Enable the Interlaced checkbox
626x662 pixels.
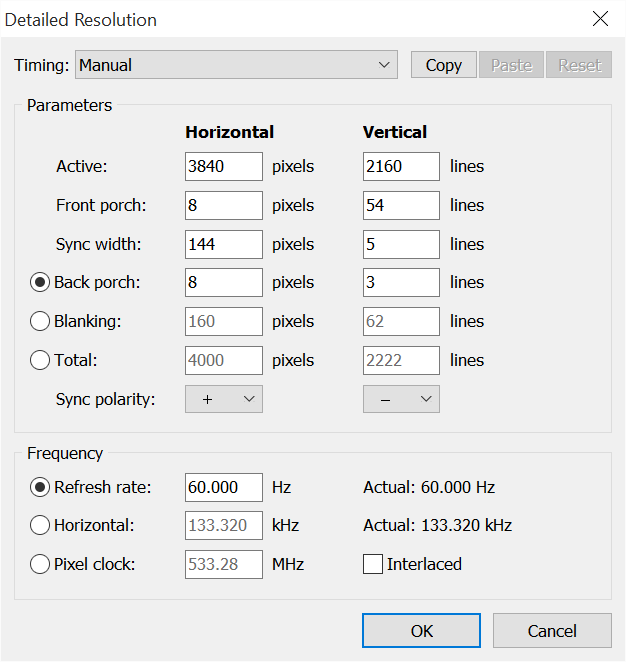pyautogui.click(x=373, y=564)
